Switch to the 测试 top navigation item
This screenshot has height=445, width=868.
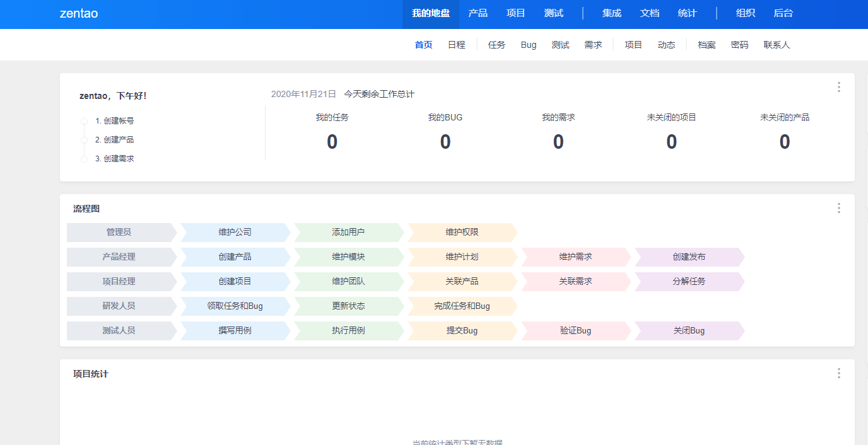[553, 13]
